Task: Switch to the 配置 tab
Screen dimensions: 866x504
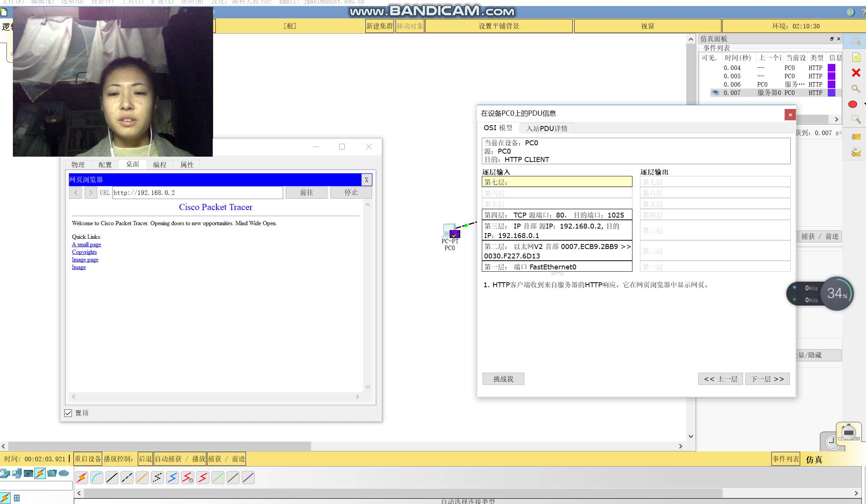Action: tap(105, 165)
